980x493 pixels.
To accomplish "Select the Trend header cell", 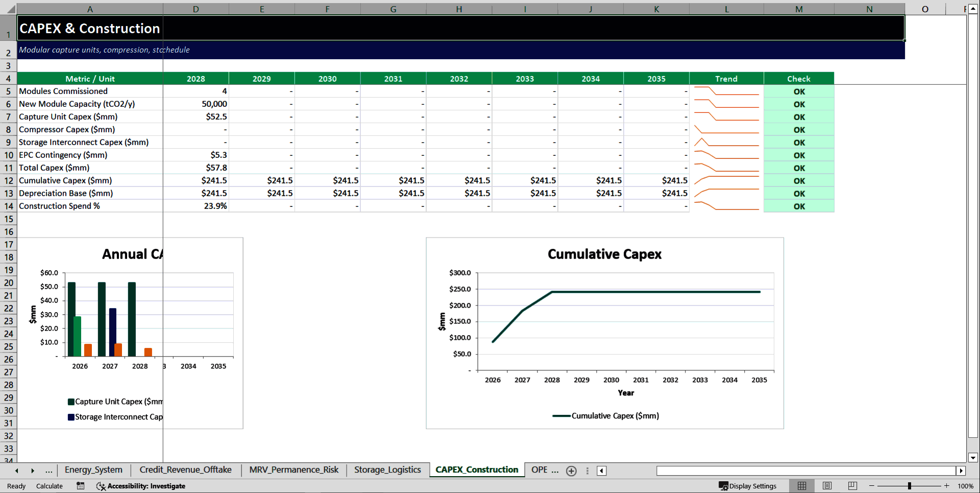I will [x=726, y=79].
